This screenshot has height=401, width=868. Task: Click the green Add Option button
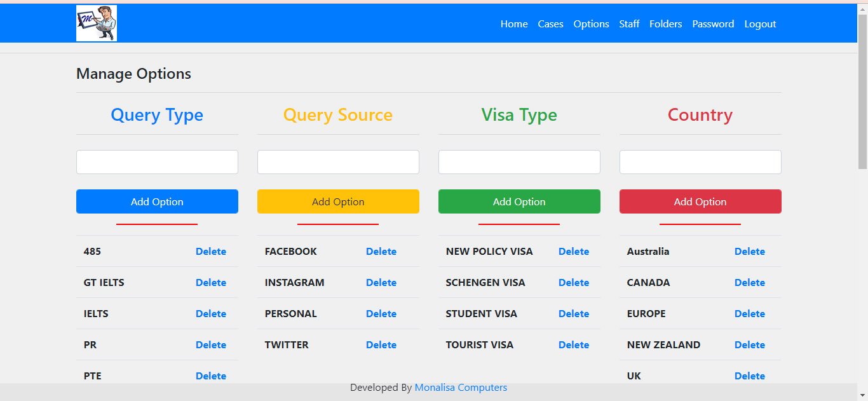click(519, 201)
